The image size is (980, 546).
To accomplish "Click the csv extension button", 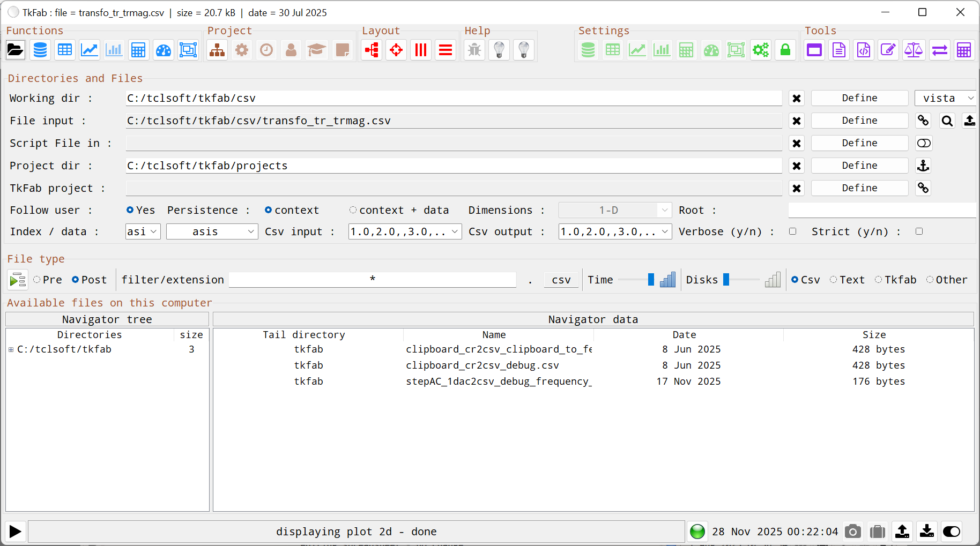I will click(561, 280).
